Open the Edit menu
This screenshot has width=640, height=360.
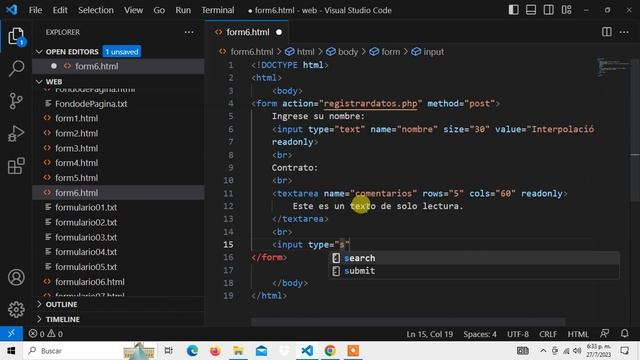click(60, 10)
